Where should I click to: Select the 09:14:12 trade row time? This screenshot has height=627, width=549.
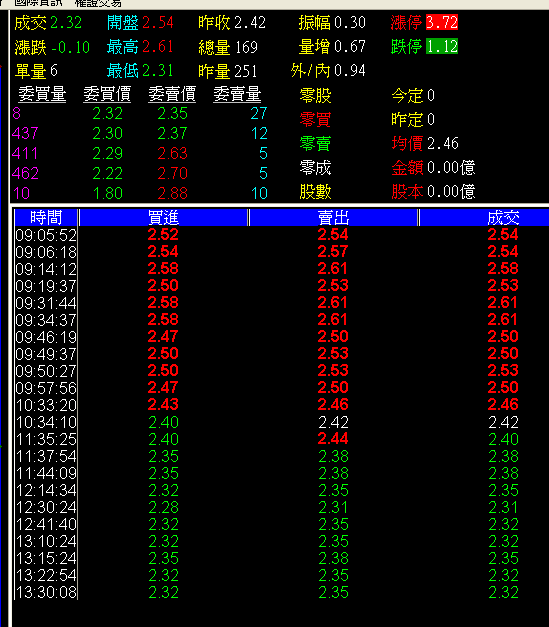(x=46, y=269)
